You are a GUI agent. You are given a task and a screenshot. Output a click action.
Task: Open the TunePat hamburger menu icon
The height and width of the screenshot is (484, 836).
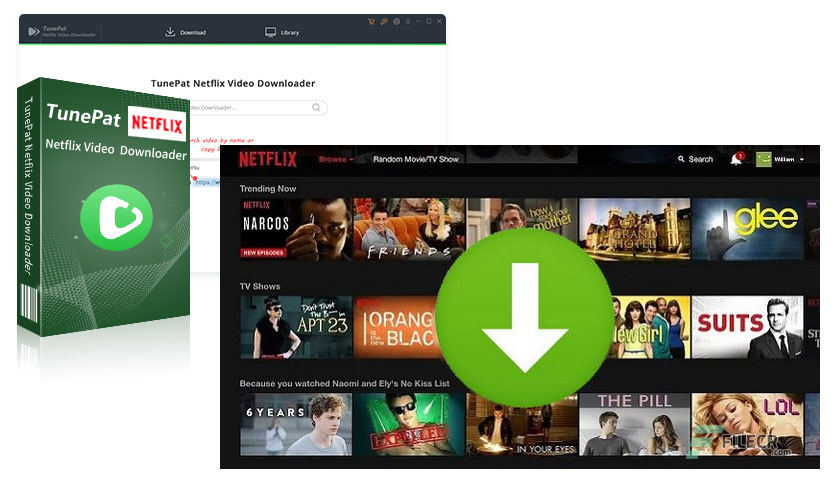408,21
